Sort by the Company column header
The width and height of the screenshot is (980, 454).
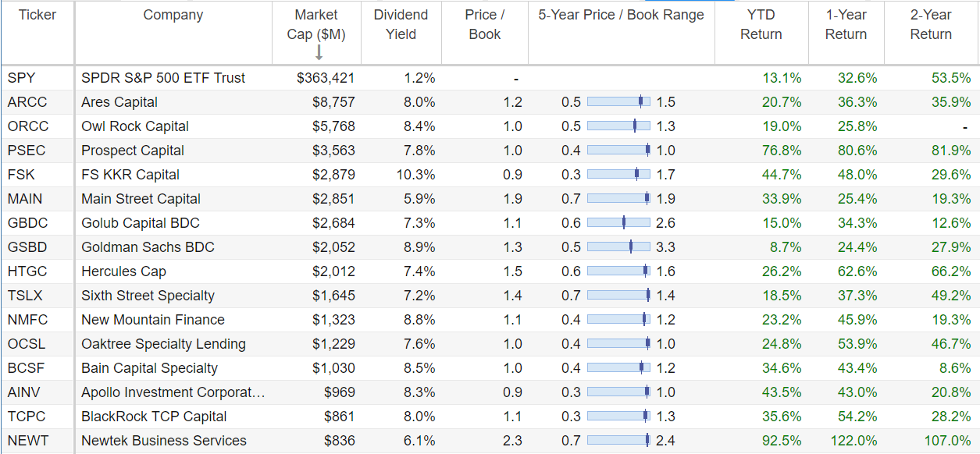click(173, 15)
